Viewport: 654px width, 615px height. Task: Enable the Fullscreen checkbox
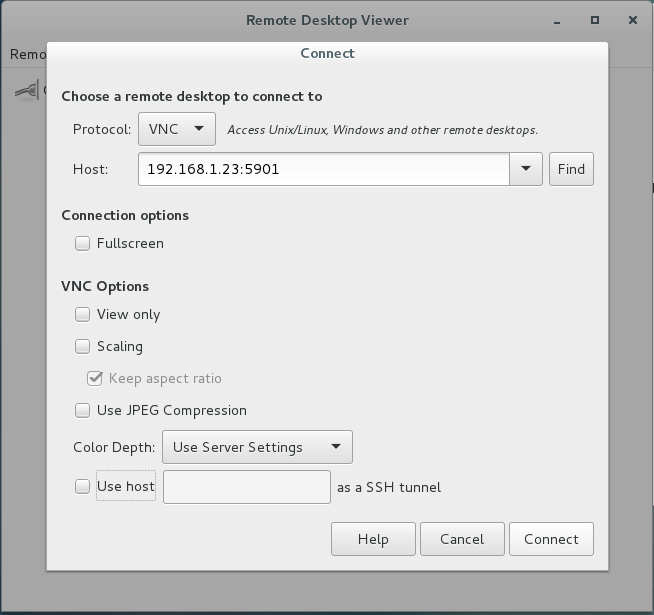(x=82, y=243)
